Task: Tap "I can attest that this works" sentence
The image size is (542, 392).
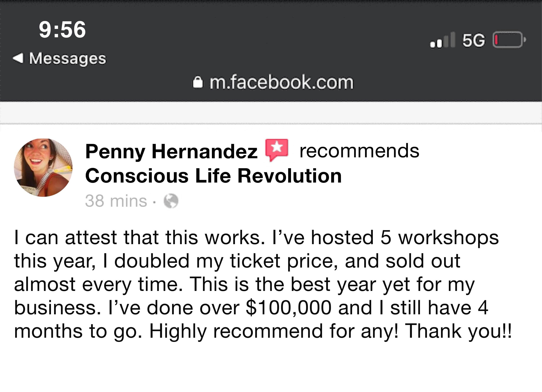Action: coord(139,238)
